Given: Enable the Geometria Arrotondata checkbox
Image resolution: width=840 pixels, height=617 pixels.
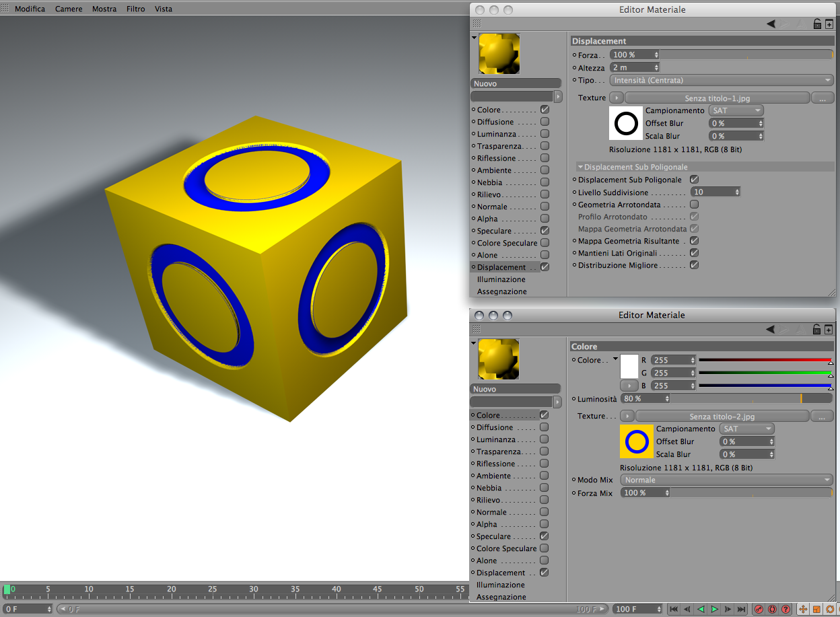Looking at the screenshot, I should (x=694, y=204).
